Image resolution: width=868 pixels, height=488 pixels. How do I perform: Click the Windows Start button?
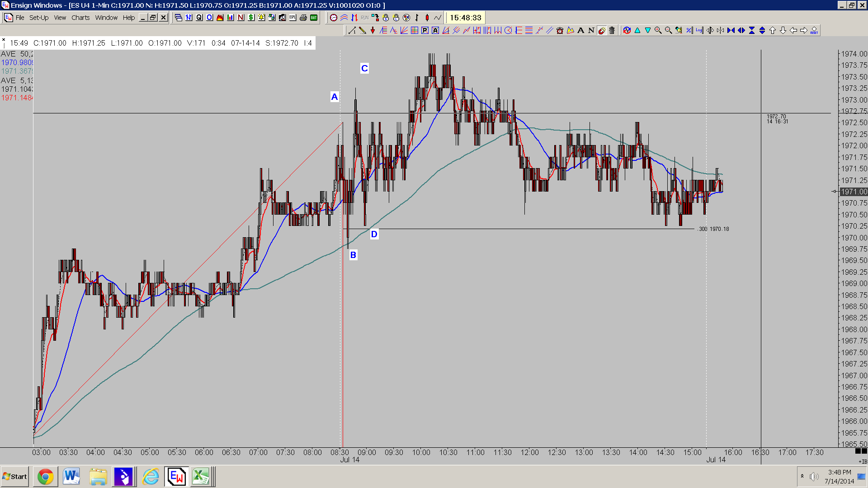point(15,477)
